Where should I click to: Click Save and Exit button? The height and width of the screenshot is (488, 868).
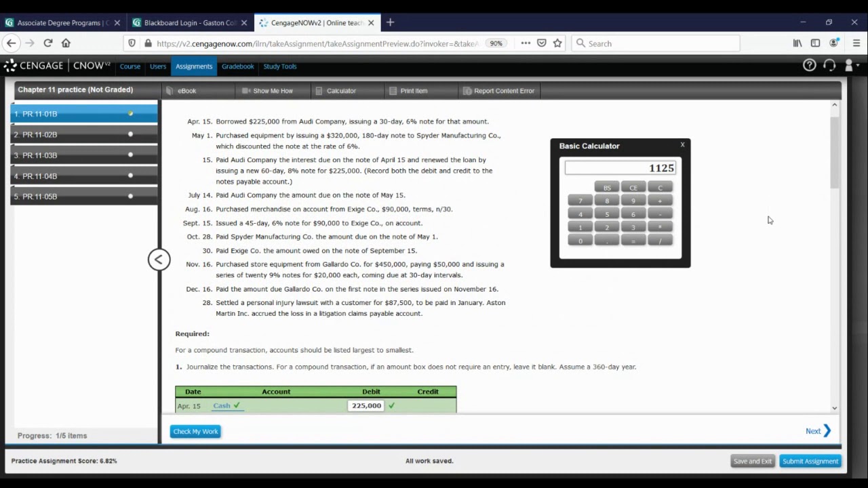753,461
